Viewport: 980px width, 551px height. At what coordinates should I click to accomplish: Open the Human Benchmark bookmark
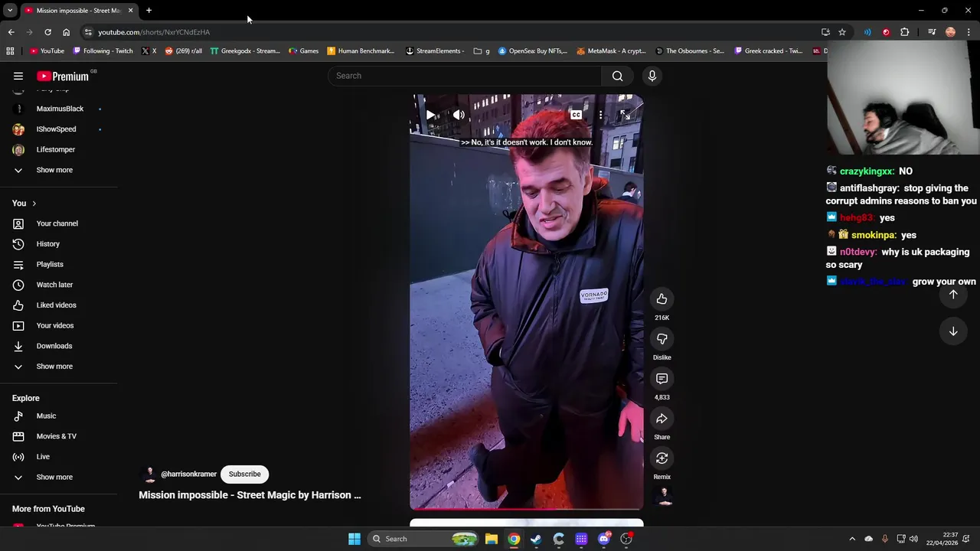[361, 51]
